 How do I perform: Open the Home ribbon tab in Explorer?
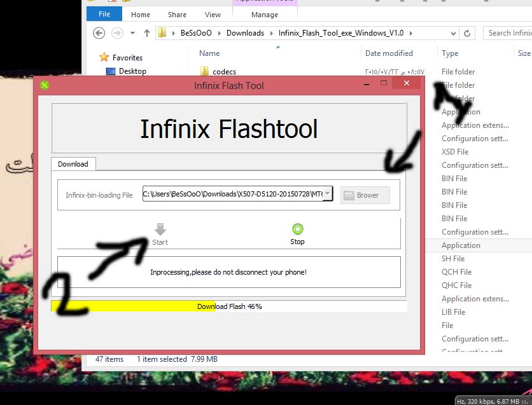(141, 15)
